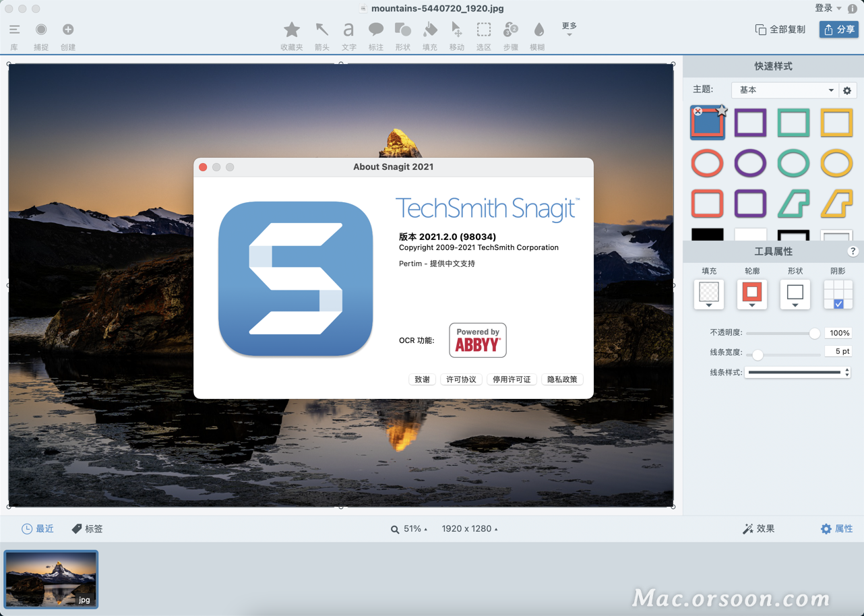Click Copy All (全部复制) button

pos(780,30)
